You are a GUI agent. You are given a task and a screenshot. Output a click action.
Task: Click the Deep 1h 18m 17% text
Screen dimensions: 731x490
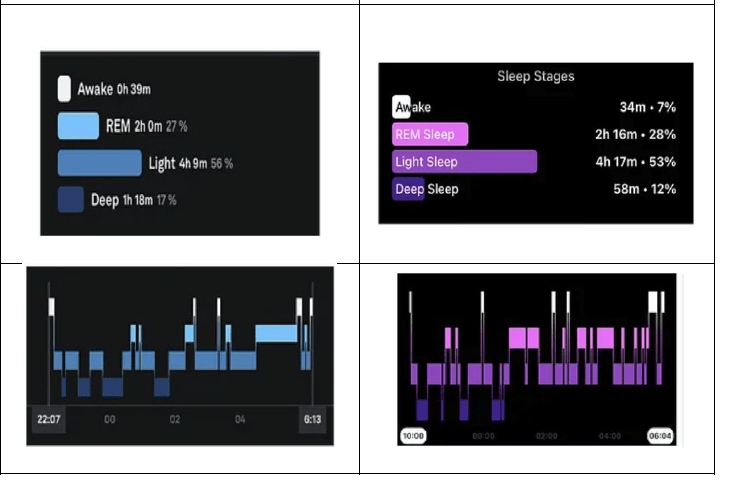pos(133,200)
